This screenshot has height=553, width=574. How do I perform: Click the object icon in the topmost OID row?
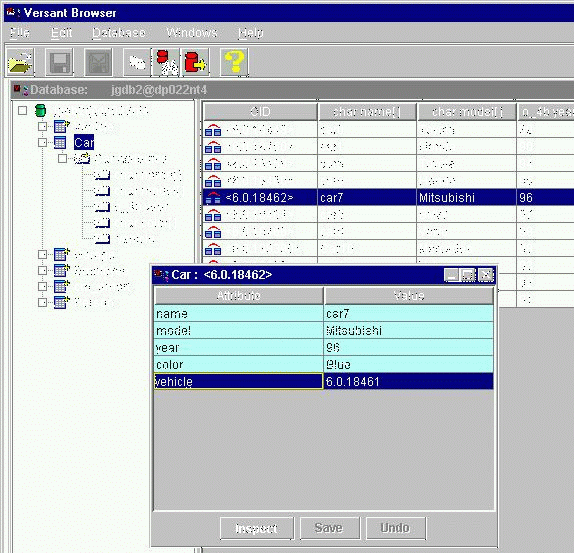point(213,130)
